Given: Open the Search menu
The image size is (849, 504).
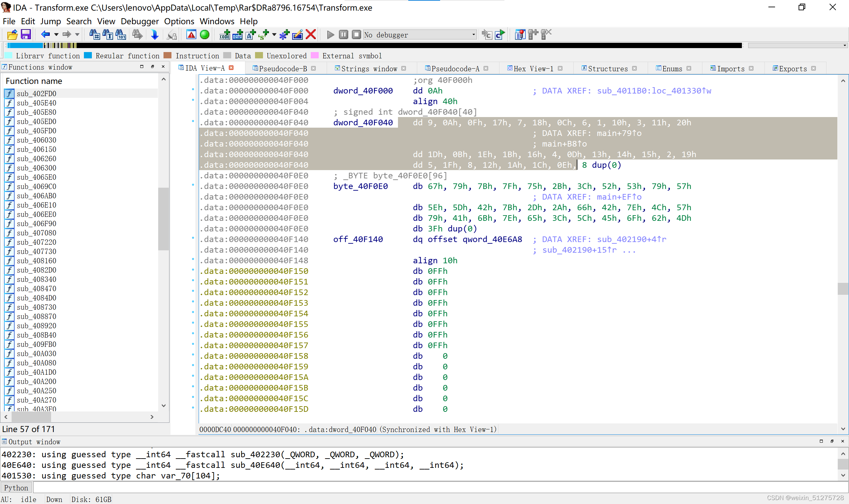Looking at the screenshot, I should pyautogui.click(x=79, y=22).
